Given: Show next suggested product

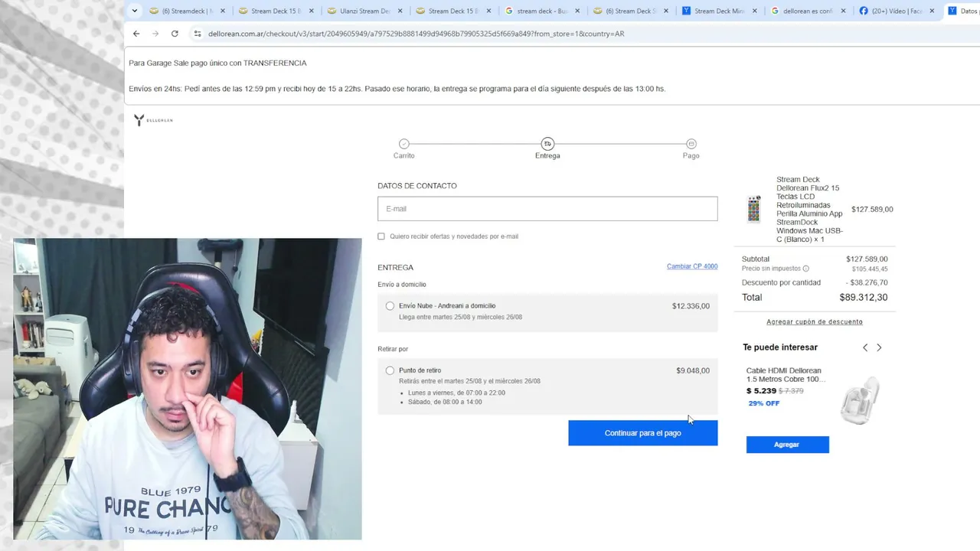Looking at the screenshot, I should tap(879, 347).
